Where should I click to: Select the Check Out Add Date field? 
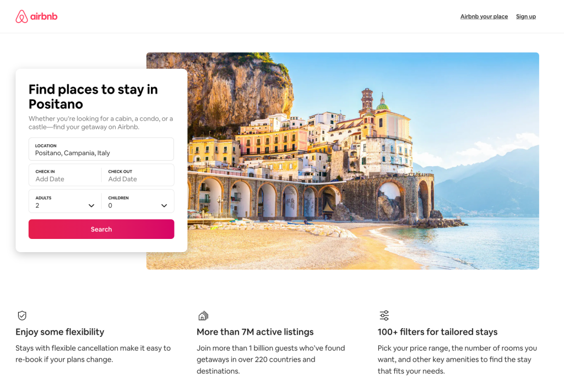pos(138,175)
